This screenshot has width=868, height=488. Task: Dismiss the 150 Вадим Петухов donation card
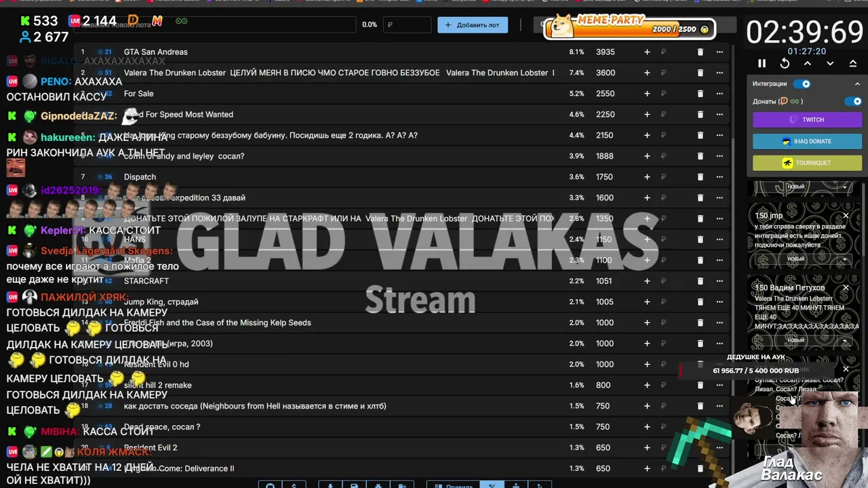(x=846, y=288)
